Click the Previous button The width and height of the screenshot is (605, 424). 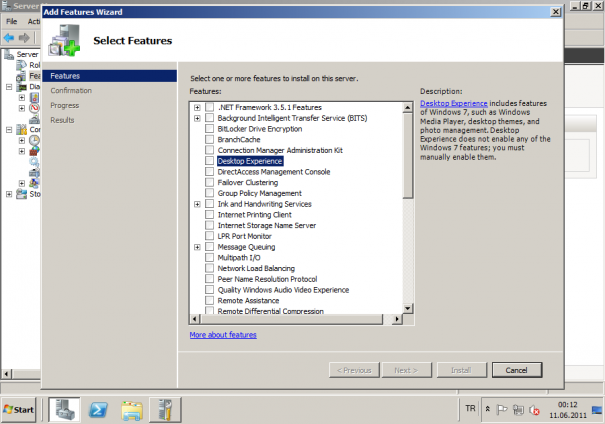tap(354, 370)
